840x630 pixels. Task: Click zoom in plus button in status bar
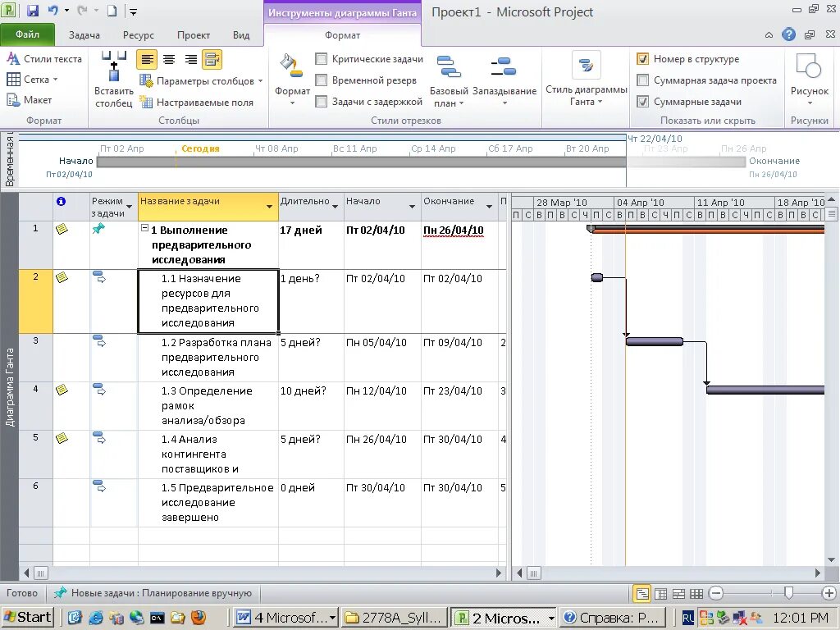pos(829,594)
